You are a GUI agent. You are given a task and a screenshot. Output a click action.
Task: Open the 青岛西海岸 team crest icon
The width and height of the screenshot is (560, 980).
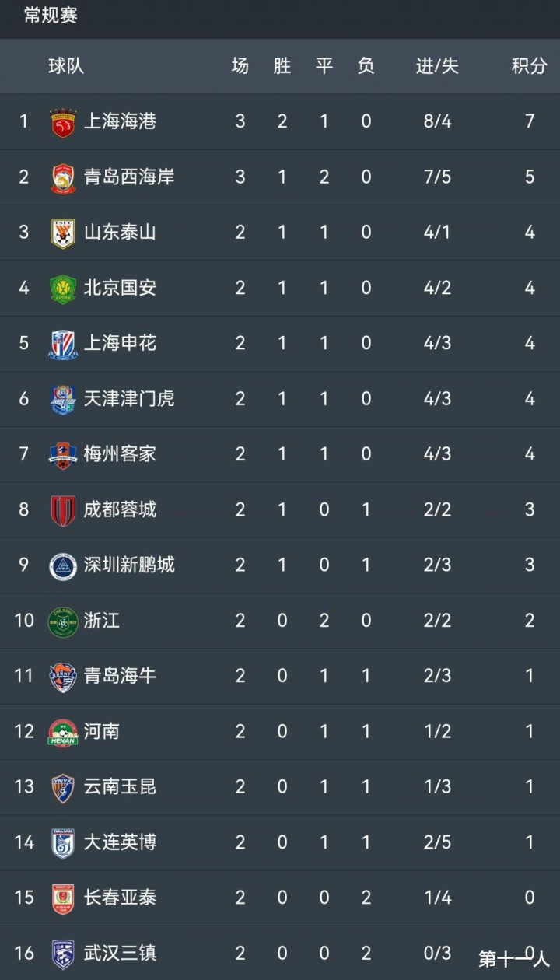(x=63, y=177)
